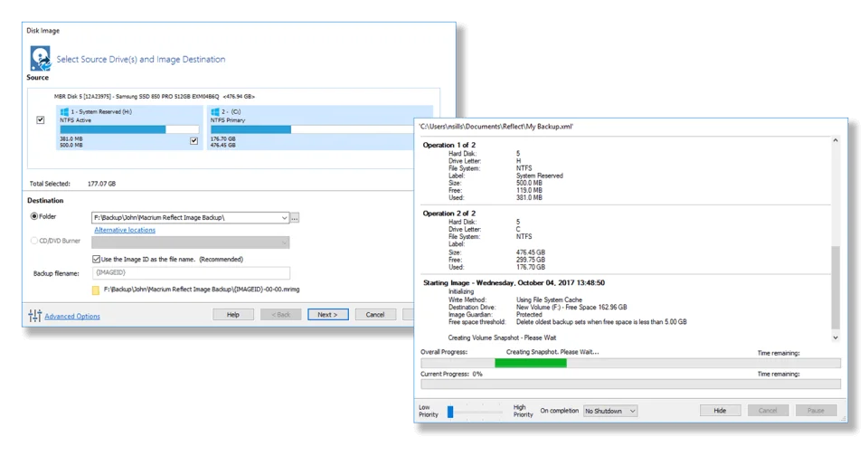The width and height of the screenshot is (868, 456).
Task: Open the Advanced Options link
Action: (72, 317)
